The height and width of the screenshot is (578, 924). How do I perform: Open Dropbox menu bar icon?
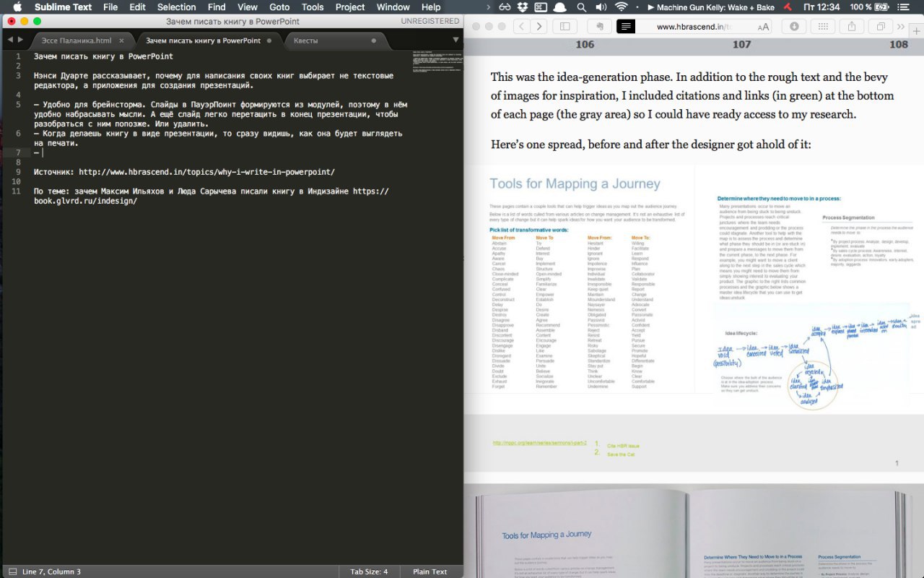coord(522,7)
